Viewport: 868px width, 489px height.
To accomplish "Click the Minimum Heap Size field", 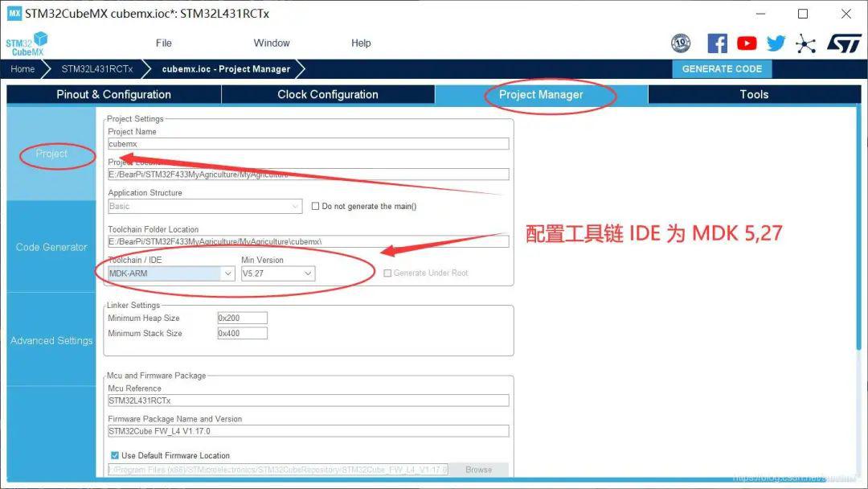I will click(243, 318).
